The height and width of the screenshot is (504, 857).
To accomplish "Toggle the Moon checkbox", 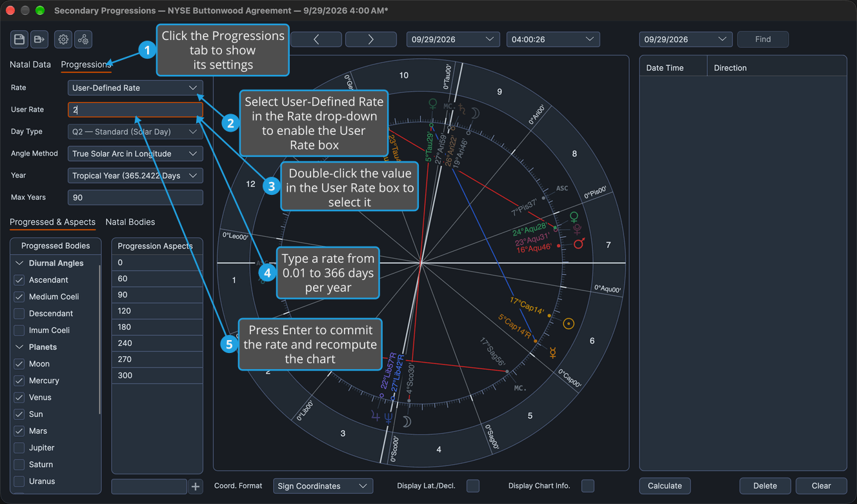I will pyautogui.click(x=19, y=364).
